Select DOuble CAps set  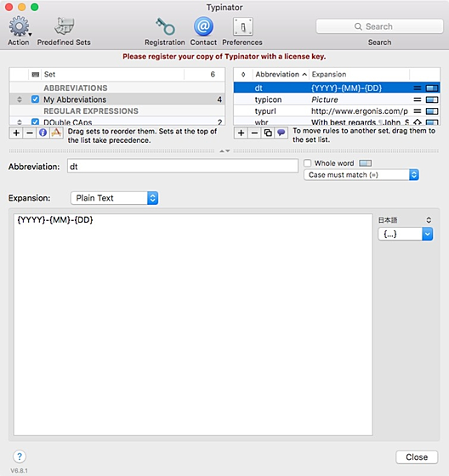click(x=117, y=122)
